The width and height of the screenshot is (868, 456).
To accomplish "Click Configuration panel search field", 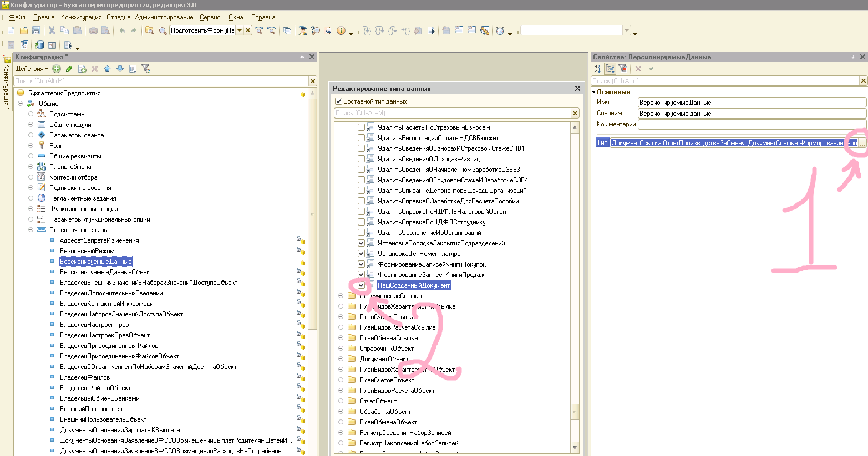I will pyautogui.click(x=161, y=81).
